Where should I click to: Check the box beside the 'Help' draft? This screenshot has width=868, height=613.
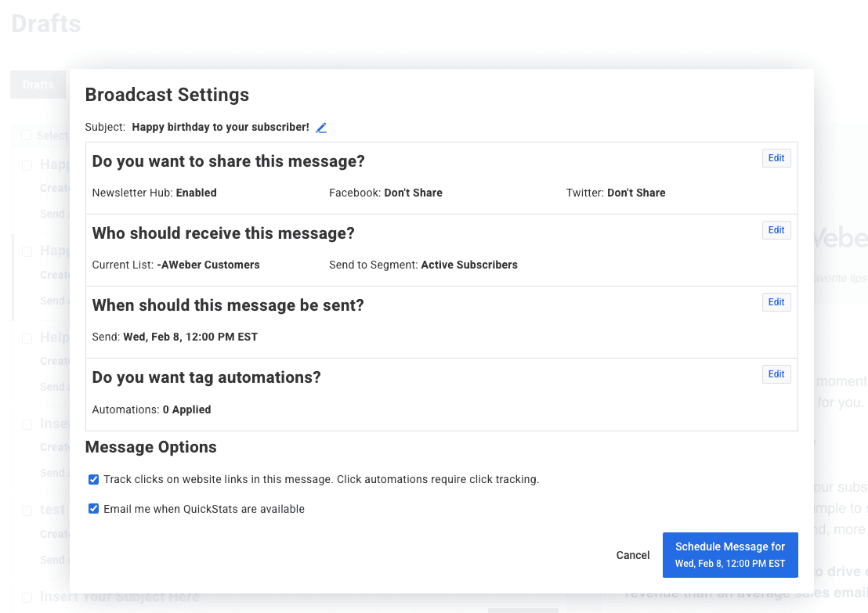point(27,338)
